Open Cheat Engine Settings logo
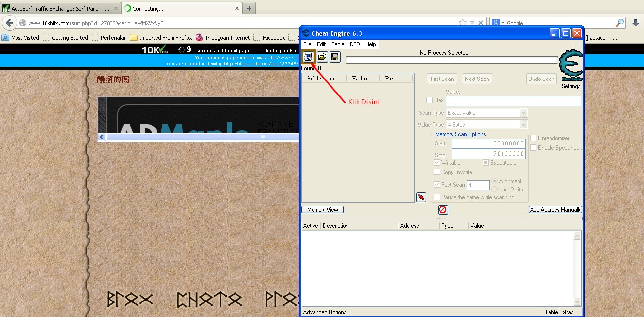Viewport: 644px width, 317px height. pos(571,66)
